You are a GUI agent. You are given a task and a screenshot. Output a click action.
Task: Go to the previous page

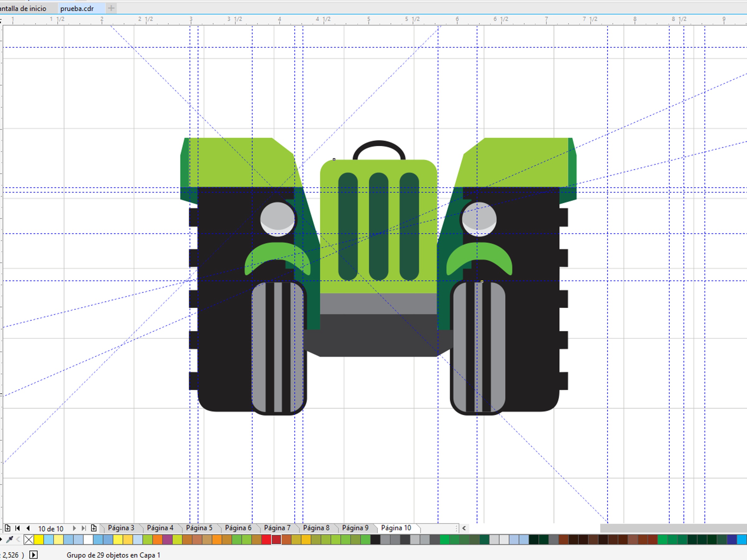pos(28,528)
